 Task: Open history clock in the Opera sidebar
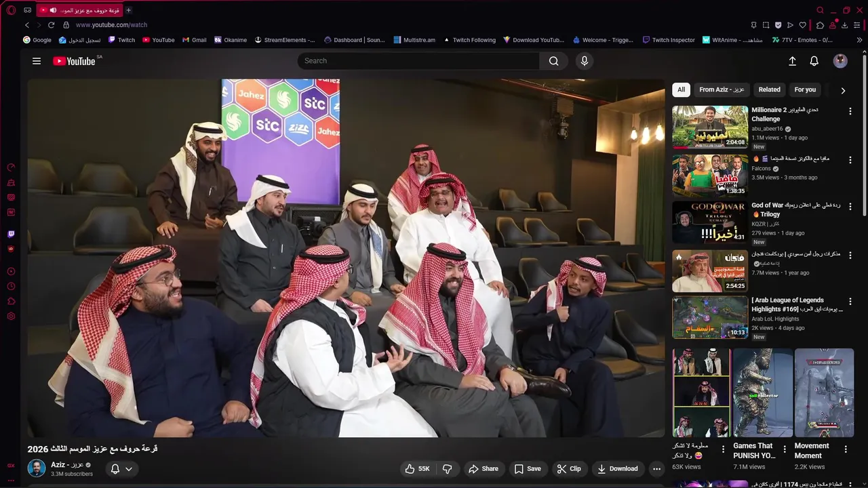coord(11,287)
